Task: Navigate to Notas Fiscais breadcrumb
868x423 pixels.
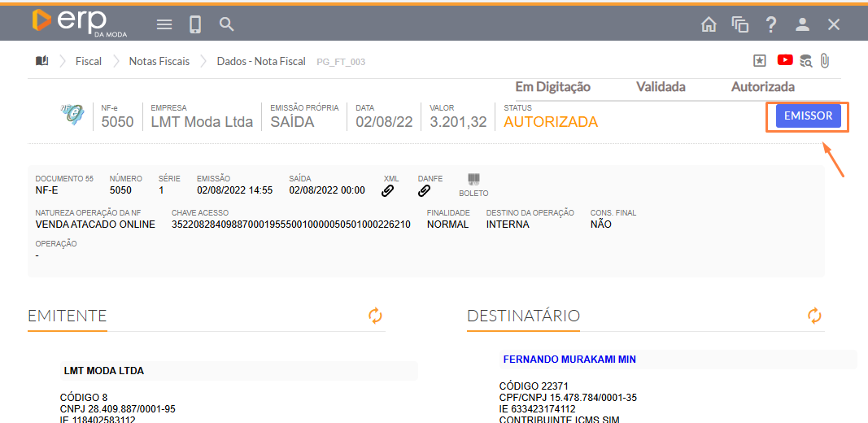Action: [x=159, y=61]
